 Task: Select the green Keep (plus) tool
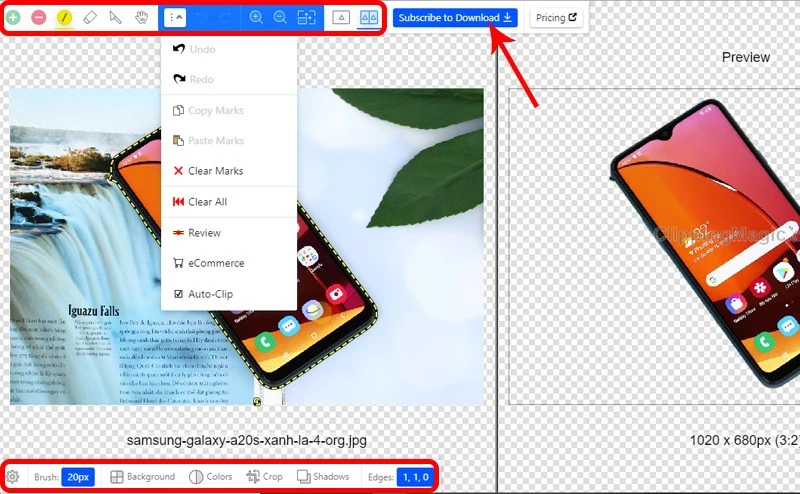[x=13, y=17]
